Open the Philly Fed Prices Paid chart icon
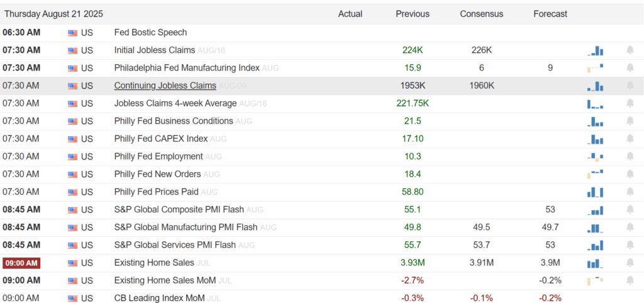This screenshot has height=303, width=644. (x=595, y=192)
